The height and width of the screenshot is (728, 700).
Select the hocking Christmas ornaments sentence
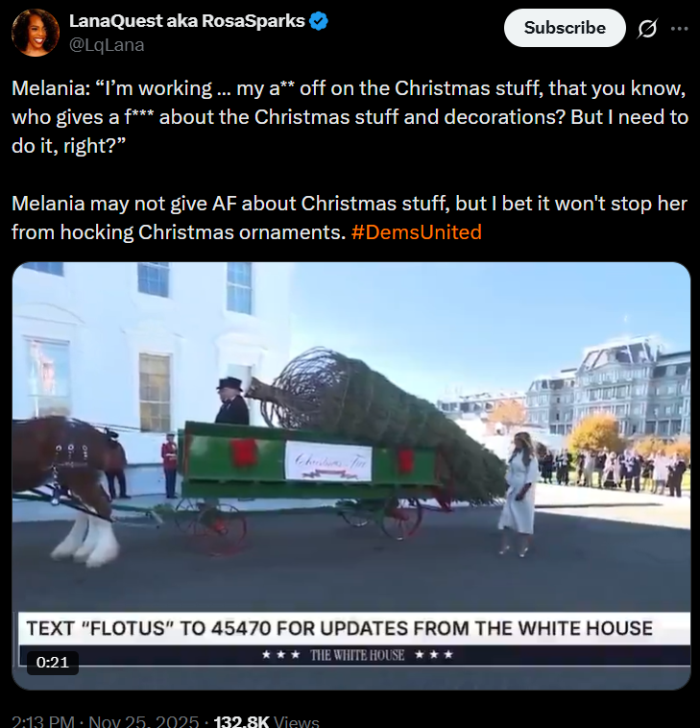tap(350, 218)
